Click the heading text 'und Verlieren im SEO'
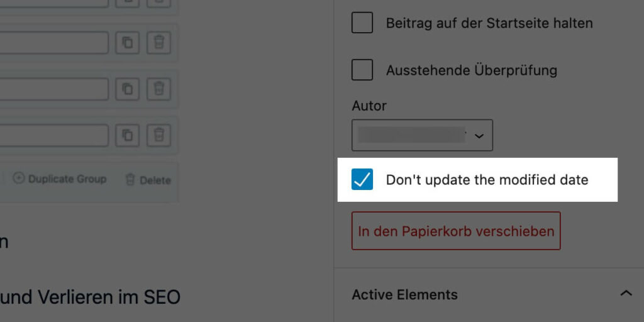This screenshot has width=644, height=322. [91, 297]
